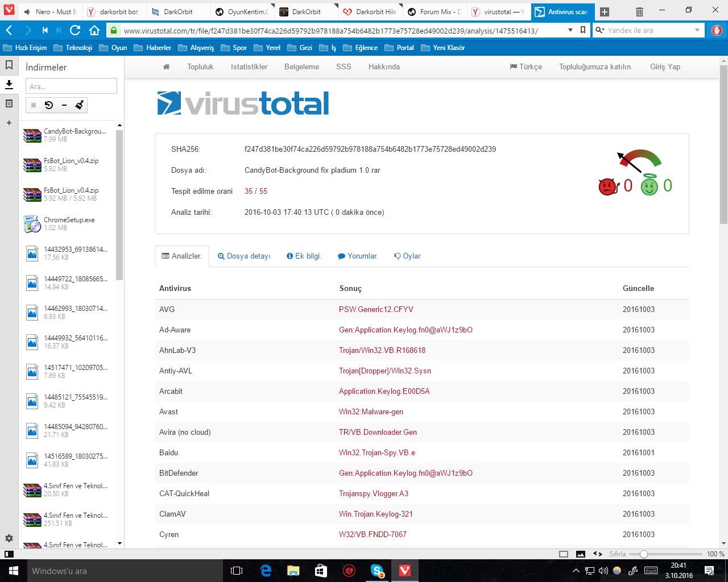Switch to the OyunKentim browser tab
The height and width of the screenshot is (582, 728).
(243, 11)
